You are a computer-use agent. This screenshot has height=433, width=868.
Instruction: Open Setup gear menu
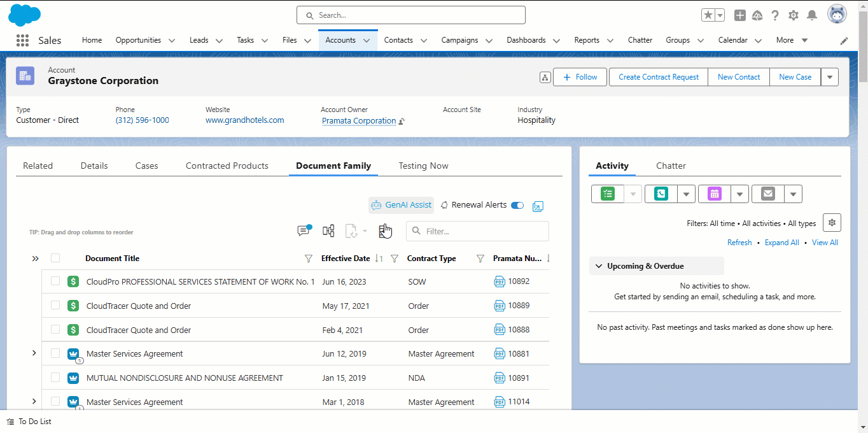[x=794, y=15]
